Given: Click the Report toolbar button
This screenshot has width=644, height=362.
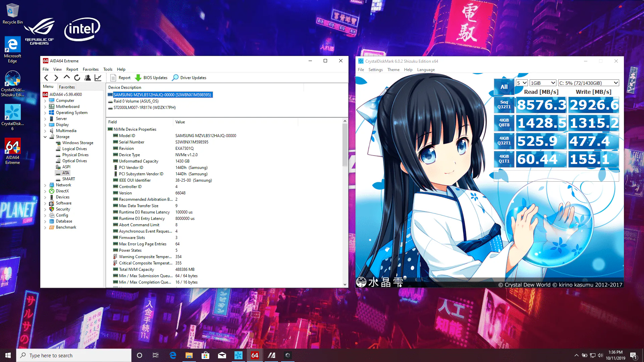Looking at the screenshot, I should [121, 78].
